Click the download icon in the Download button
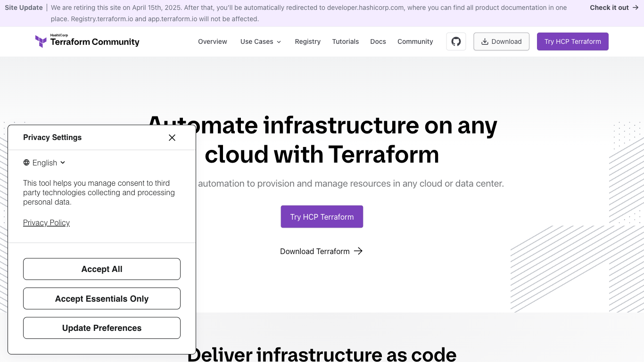The height and width of the screenshot is (362, 644). [x=484, y=41]
